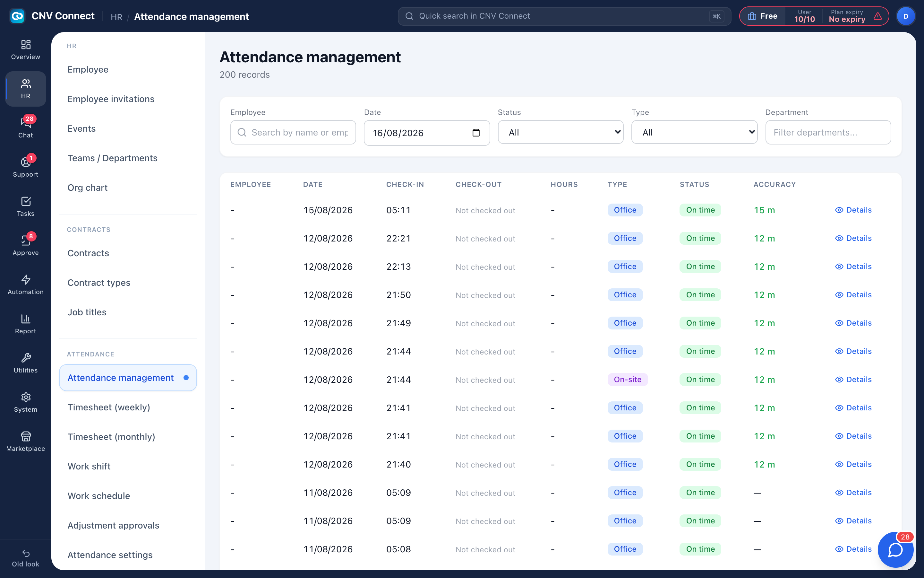Click the date field 16/08/2026

click(x=426, y=133)
